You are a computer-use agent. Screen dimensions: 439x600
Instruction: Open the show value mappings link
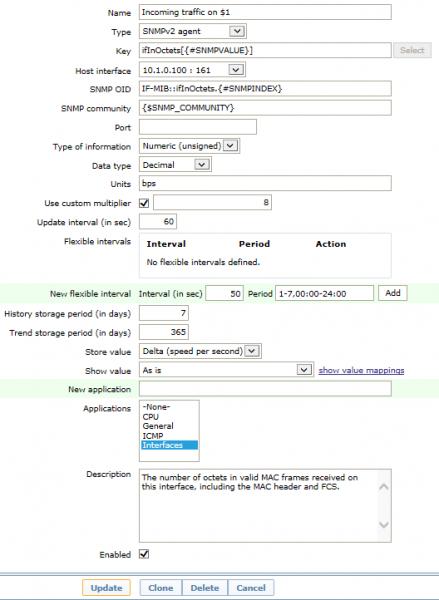pyautogui.click(x=361, y=370)
